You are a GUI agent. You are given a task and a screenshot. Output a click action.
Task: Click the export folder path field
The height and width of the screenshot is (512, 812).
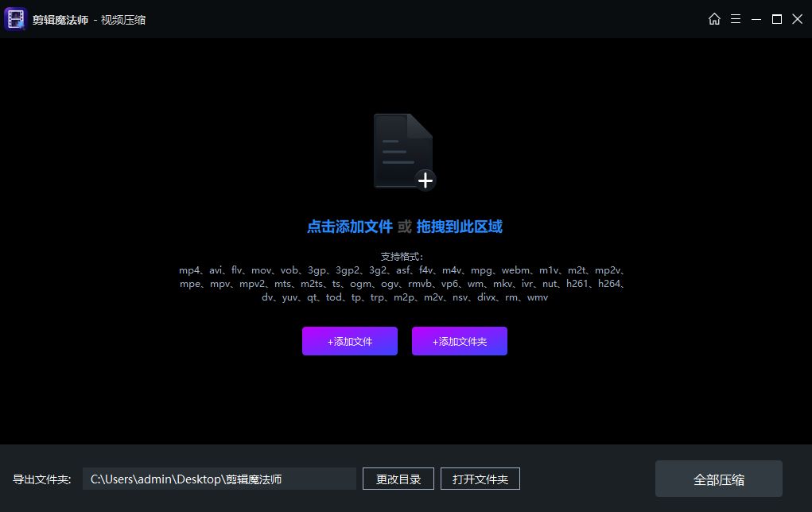[219, 479]
